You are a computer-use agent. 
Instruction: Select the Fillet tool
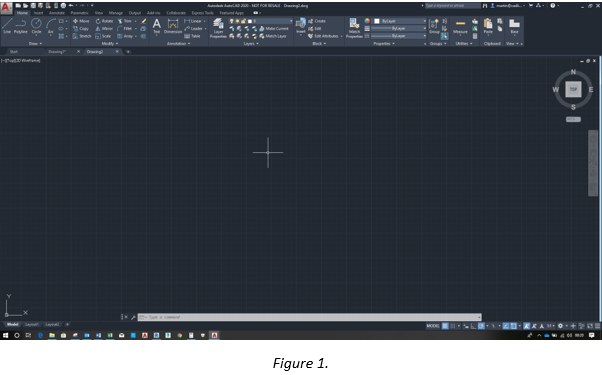pyautogui.click(x=124, y=29)
